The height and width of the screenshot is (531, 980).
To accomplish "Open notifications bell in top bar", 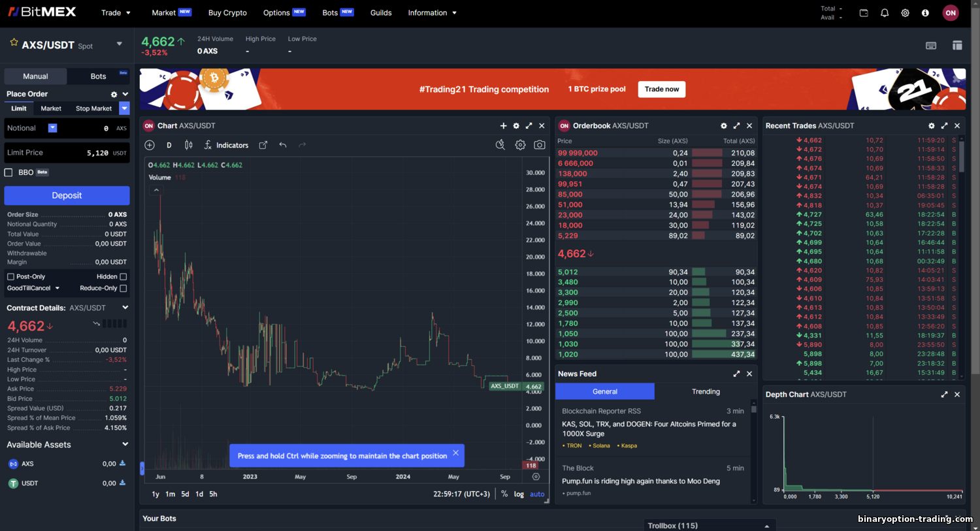I will (885, 12).
